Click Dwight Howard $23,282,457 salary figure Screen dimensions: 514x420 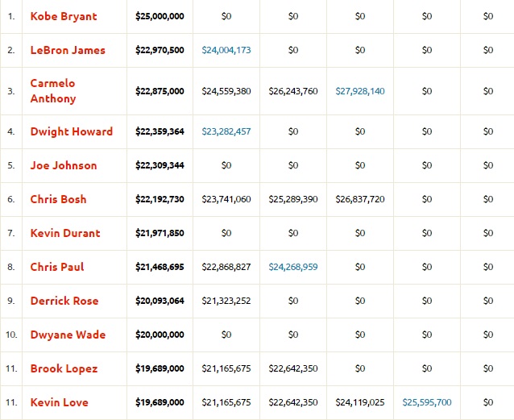tap(226, 131)
